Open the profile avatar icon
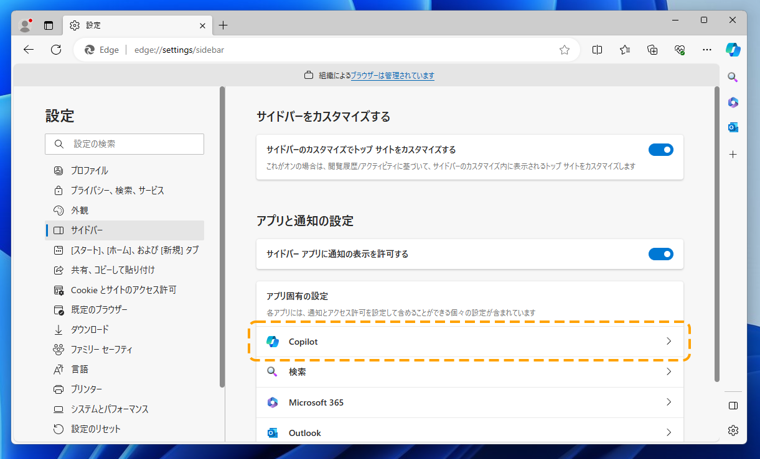Screen dimensions: 760x459 [x=25, y=25]
